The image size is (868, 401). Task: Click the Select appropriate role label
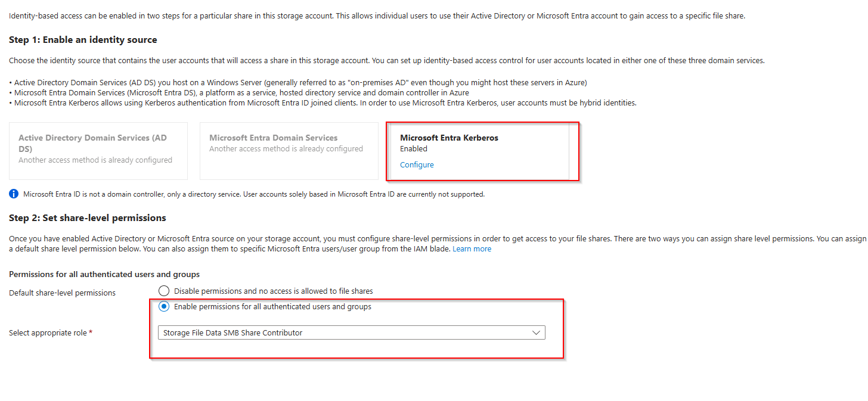coord(51,333)
